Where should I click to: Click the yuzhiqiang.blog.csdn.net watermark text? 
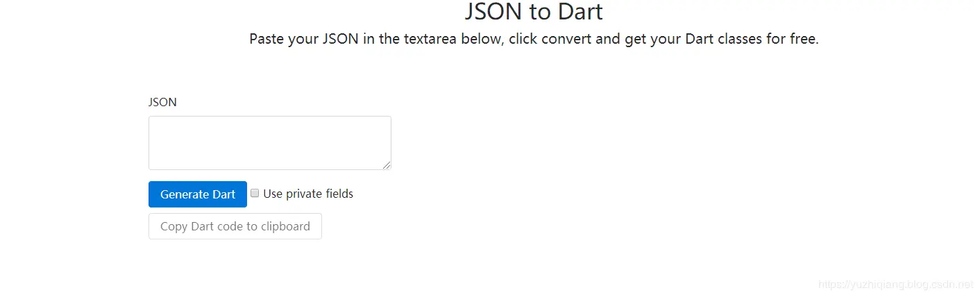(896, 285)
